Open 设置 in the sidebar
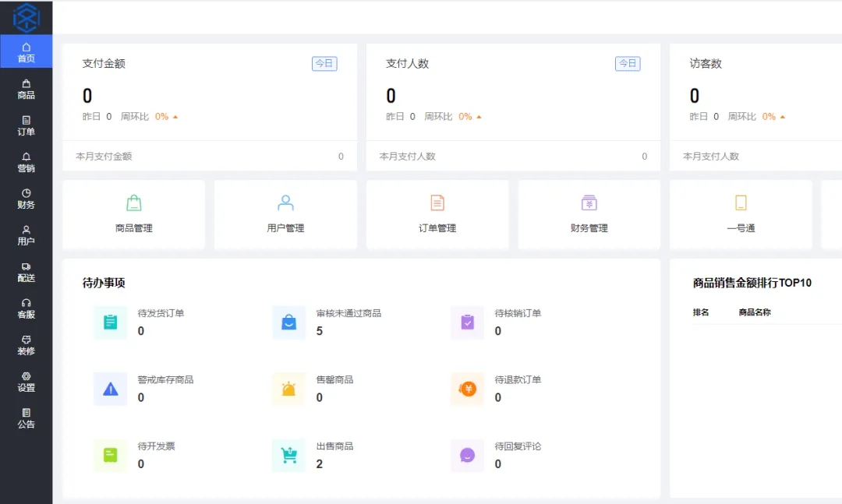The height and width of the screenshot is (504, 842). pos(26,382)
